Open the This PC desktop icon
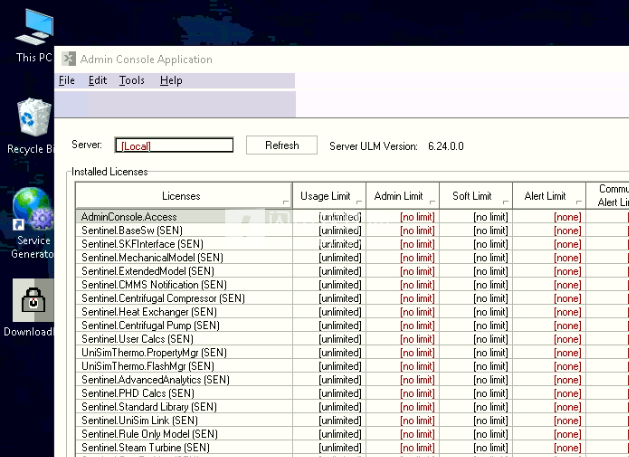The image size is (629, 457). pyautogui.click(x=34, y=35)
